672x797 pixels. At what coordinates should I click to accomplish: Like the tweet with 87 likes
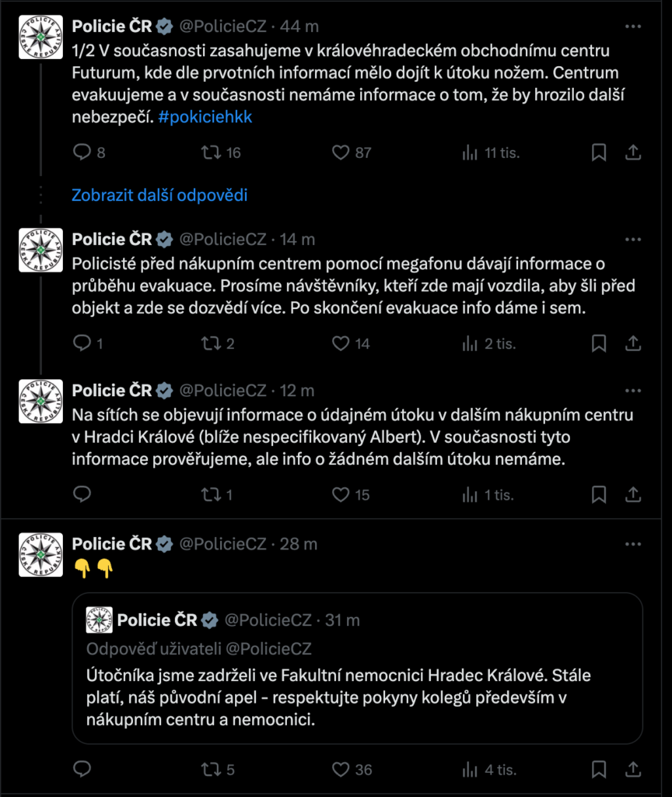pos(341,153)
